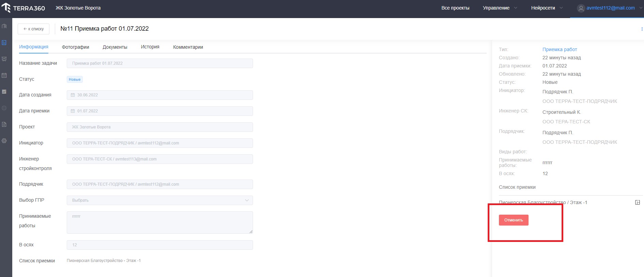Go back with к списку button
This screenshot has height=277, width=644.
[x=33, y=29]
